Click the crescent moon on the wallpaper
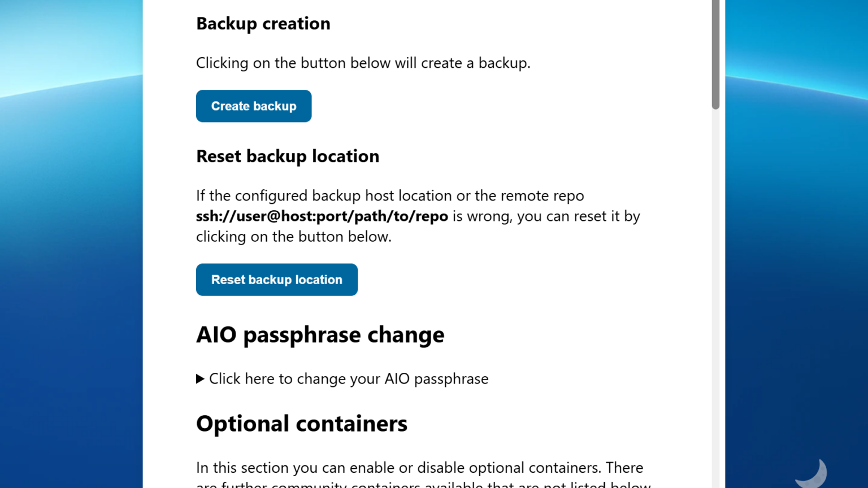 pyautogui.click(x=812, y=473)
